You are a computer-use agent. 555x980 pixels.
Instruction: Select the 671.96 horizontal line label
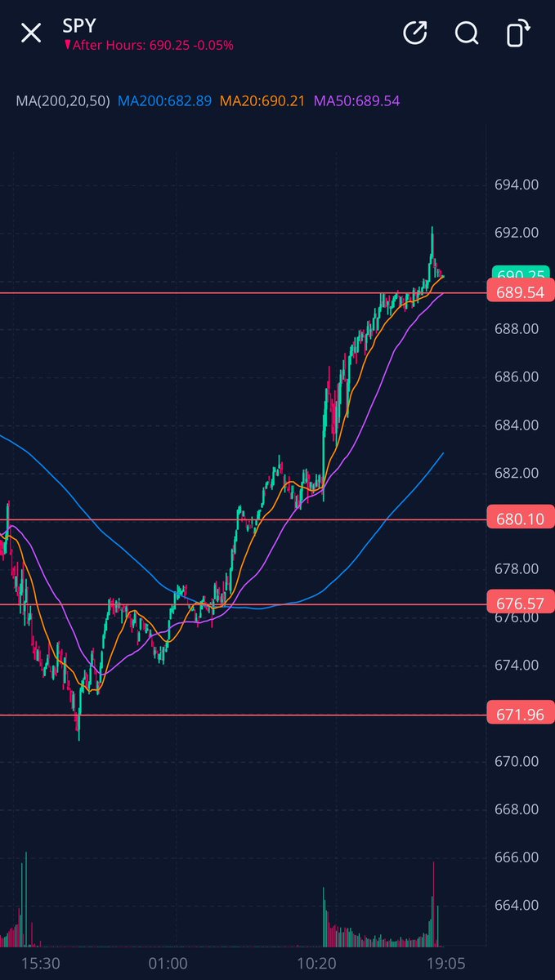[520, 715]
